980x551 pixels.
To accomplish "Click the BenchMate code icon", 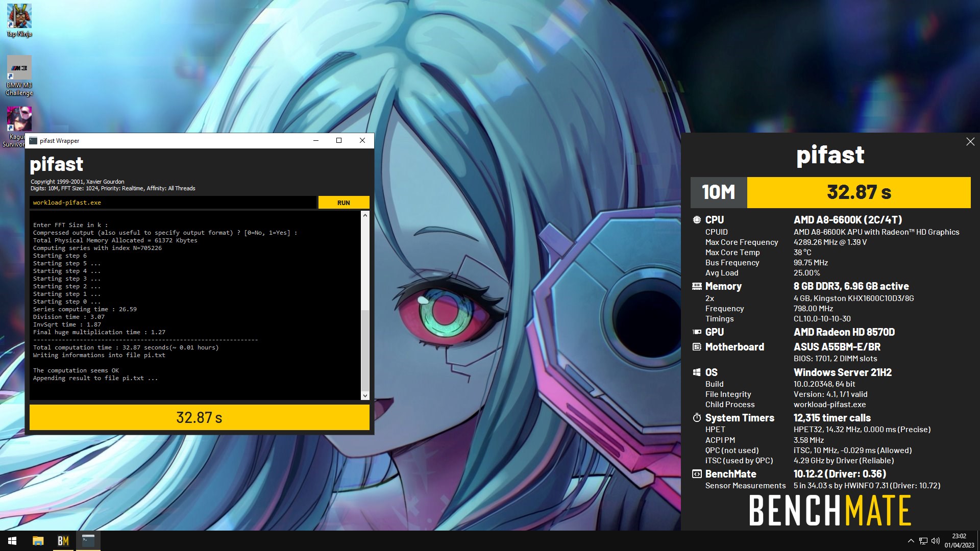I will (x=697, y=474).
